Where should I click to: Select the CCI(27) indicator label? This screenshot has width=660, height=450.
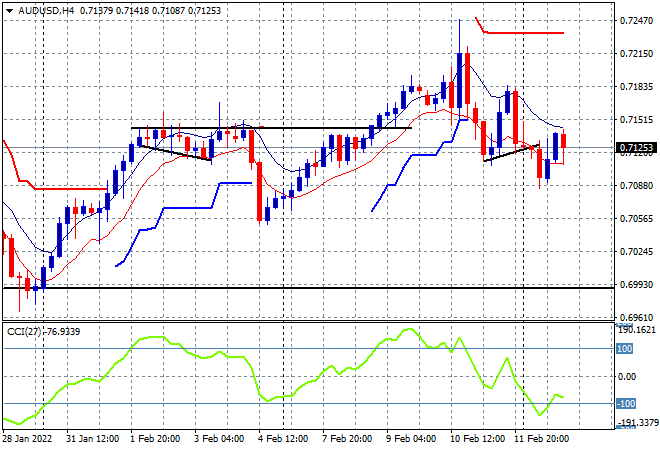(x=24, y=332)
